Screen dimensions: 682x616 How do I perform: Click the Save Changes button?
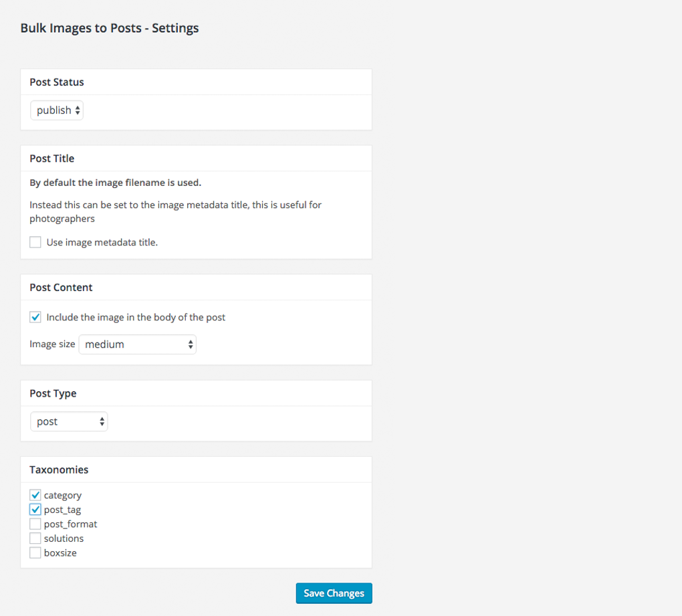(334, 593)
